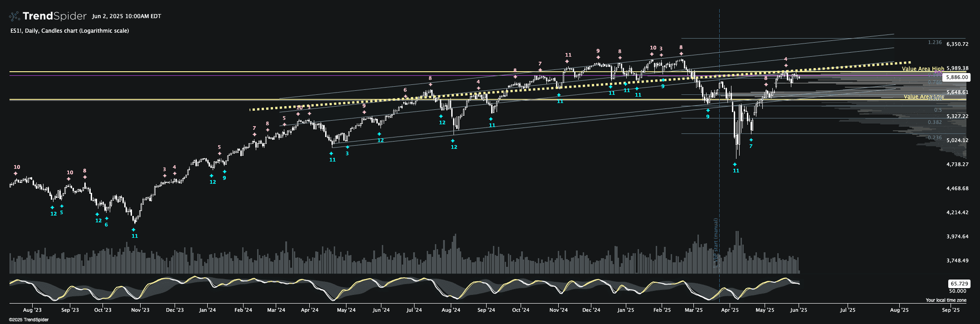Click the oscillator value tag 65.729
Screen dimensions: 980x324
click(x=959, y=284)
